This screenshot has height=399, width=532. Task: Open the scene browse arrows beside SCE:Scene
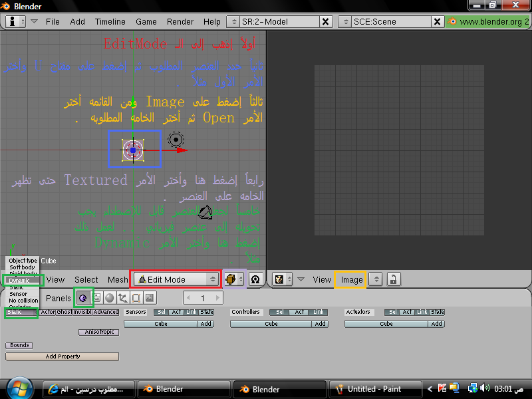coord(345,22)
